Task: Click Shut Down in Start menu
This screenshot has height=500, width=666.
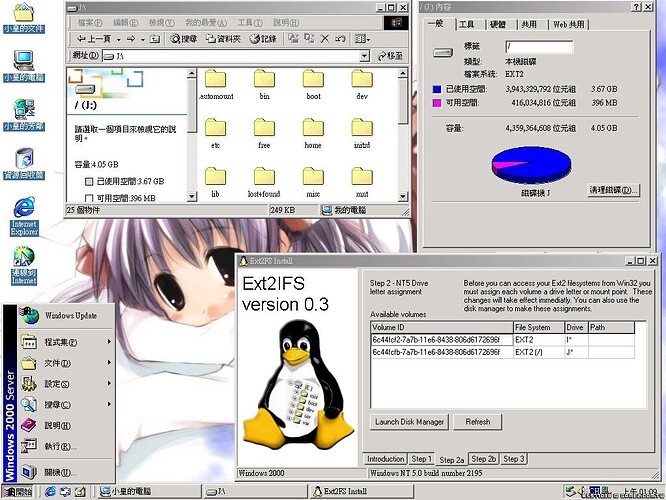Action: (66, 472)
